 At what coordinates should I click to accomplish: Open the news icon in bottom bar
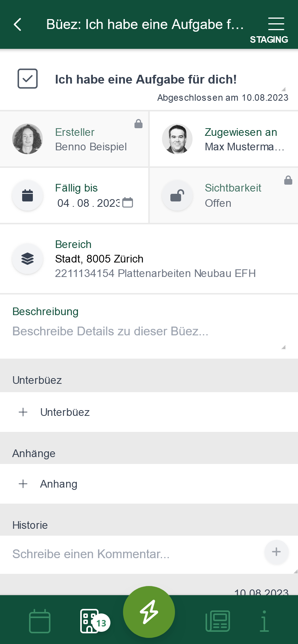pos(218,621)
